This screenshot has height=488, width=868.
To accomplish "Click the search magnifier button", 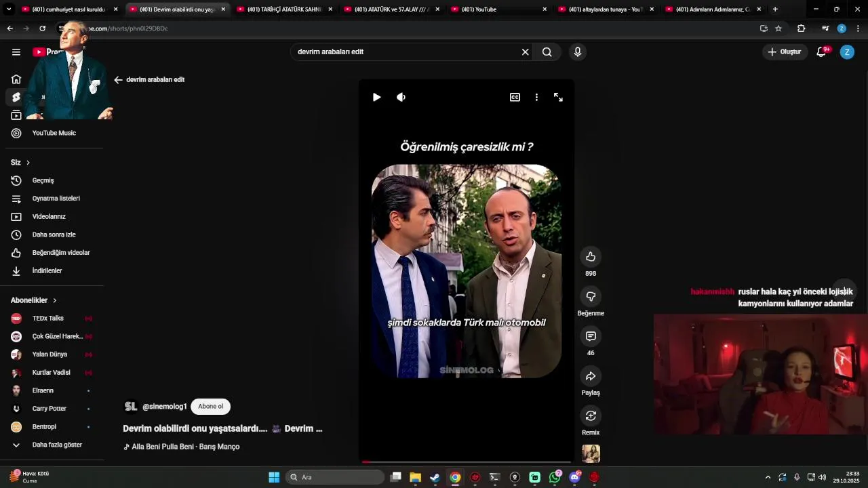I will coord(547,52).
